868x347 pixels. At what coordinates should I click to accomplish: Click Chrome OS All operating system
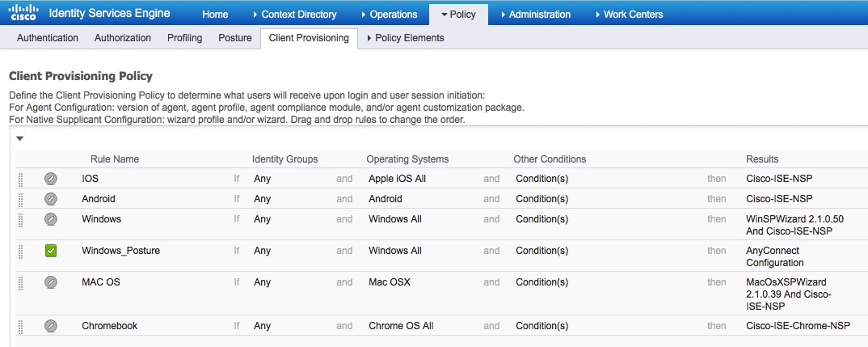(402, 326)
